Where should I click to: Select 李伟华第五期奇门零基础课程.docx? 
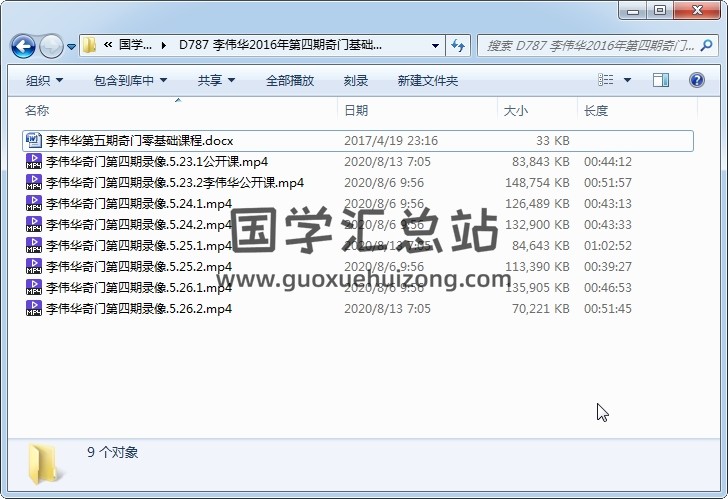click(358, 141)
